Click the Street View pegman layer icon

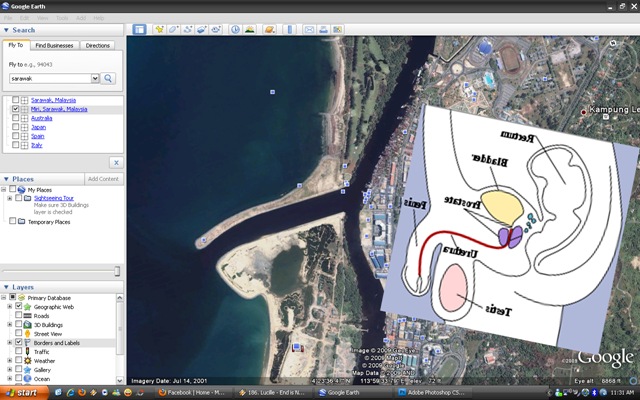[27, 334]
